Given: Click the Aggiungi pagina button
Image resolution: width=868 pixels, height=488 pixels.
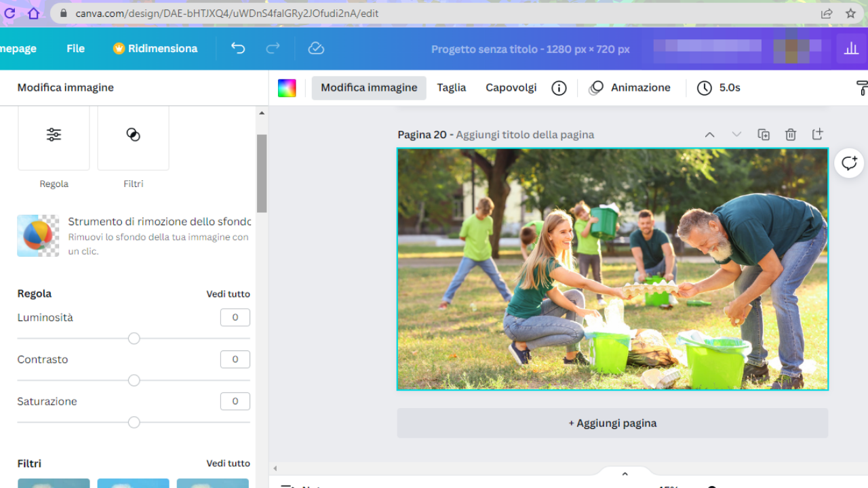Looking at the screenshot, I should coord(612,423).
